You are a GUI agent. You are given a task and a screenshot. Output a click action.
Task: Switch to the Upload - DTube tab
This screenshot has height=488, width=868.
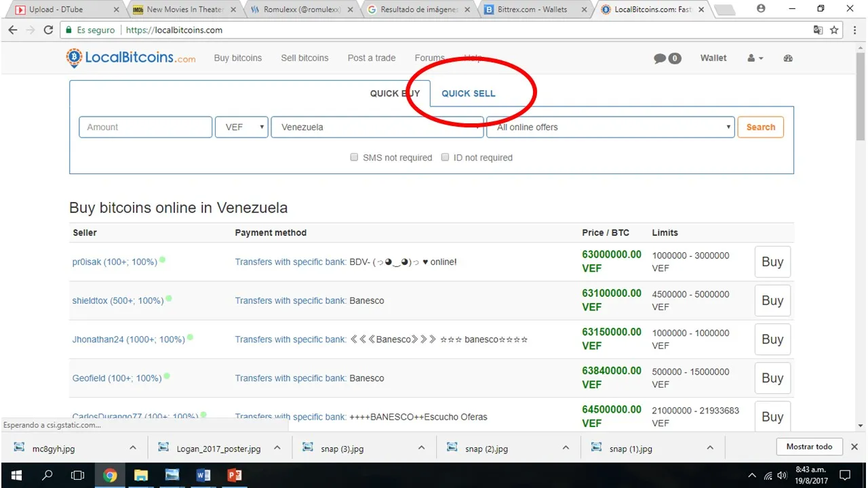click(65, 9)
